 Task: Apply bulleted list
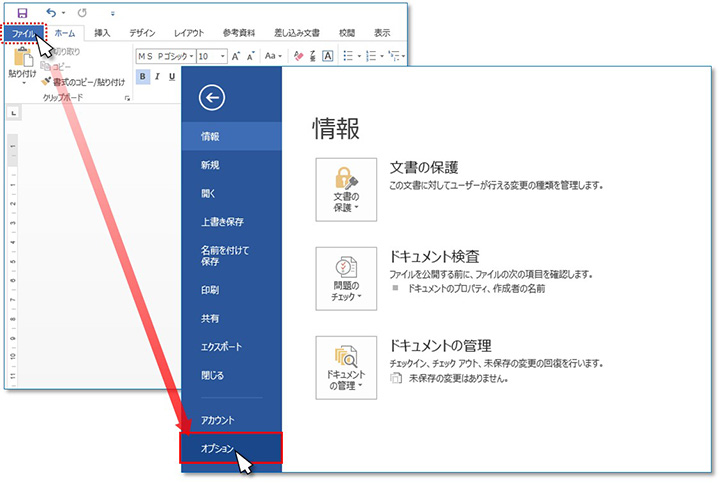tap(348, 56)
